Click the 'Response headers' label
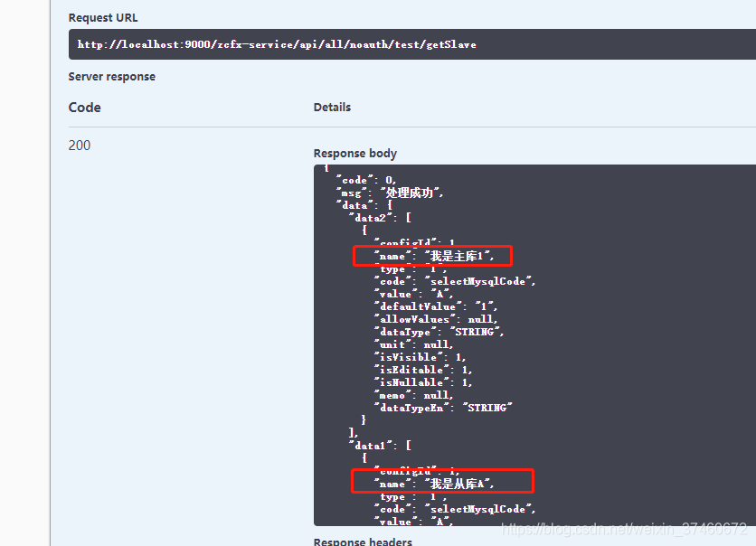The height and width of the screenshot is (546, 756). 363,541
